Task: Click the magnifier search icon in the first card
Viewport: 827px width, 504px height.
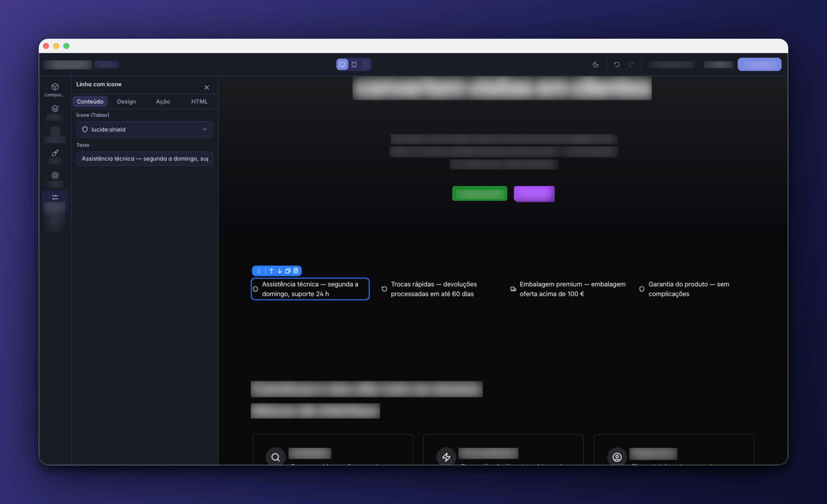Action: (275, 457)
